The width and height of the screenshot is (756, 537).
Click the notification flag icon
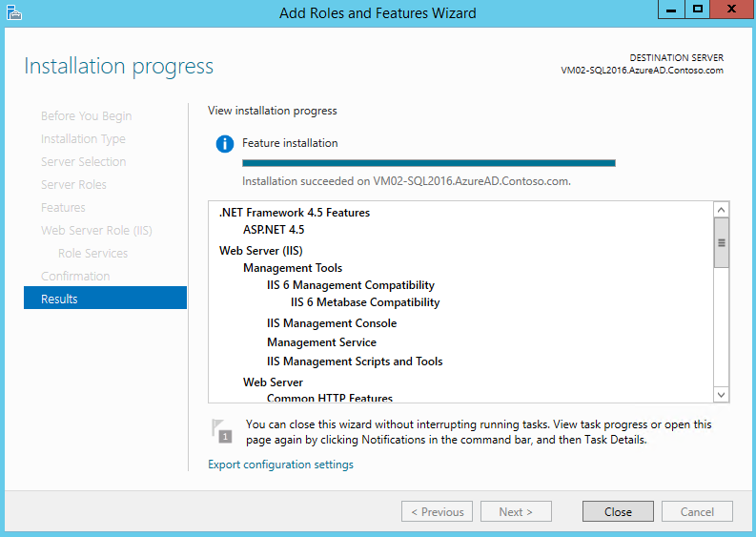pos(222,431)
